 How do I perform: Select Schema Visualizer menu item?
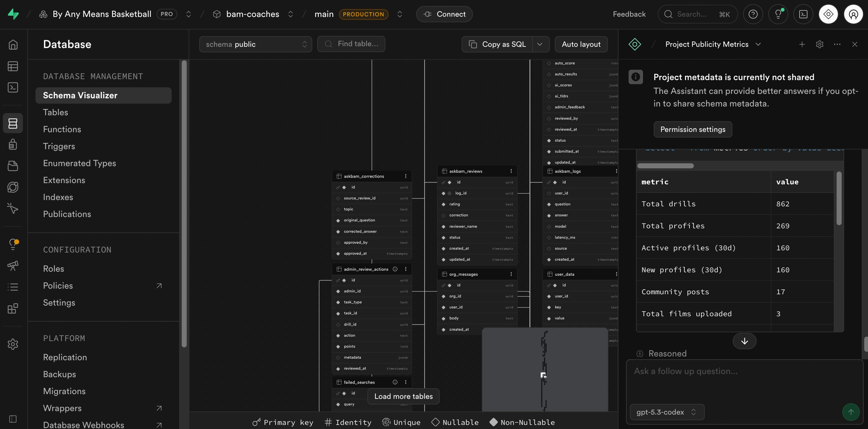point(104,95)
